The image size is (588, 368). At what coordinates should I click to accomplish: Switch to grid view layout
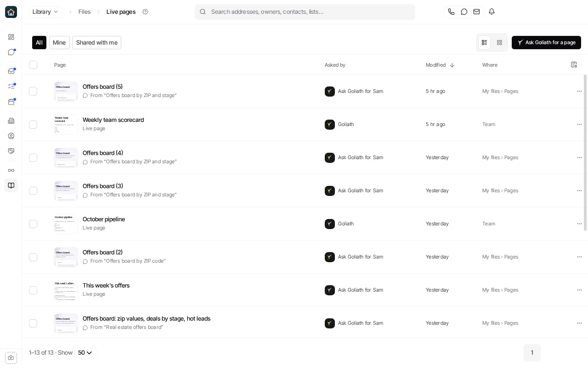[499, 42]
